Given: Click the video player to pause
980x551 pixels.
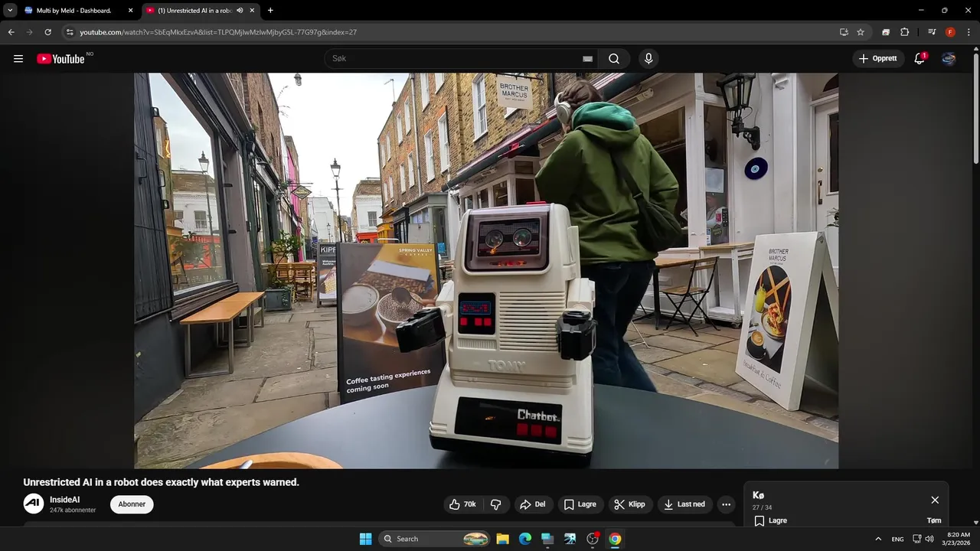Looking at the screenshot, I should click(x=486, y=271).
